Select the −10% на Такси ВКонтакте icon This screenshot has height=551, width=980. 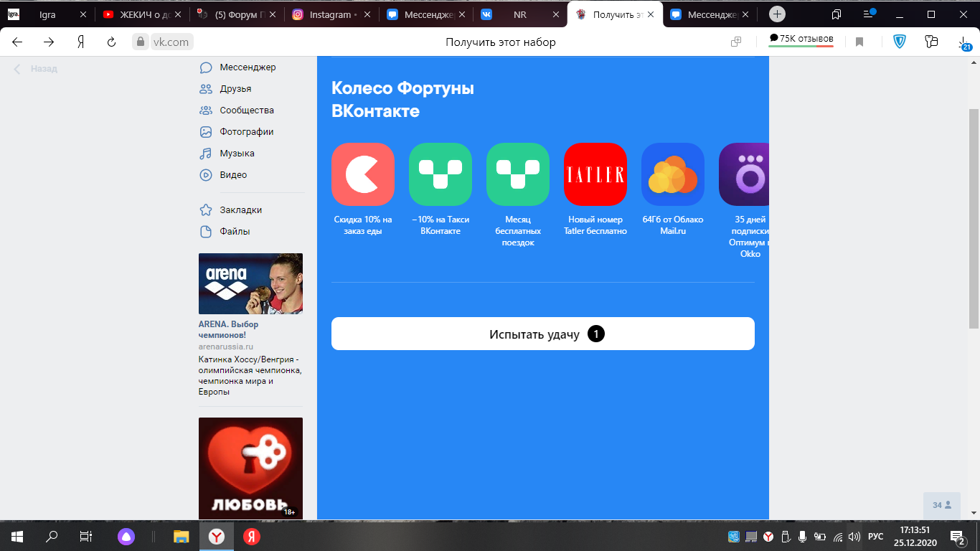tap(440, 174)
